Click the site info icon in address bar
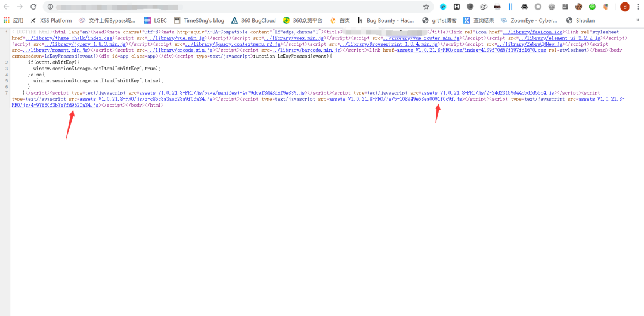644x316 pixels. [51, 7]
